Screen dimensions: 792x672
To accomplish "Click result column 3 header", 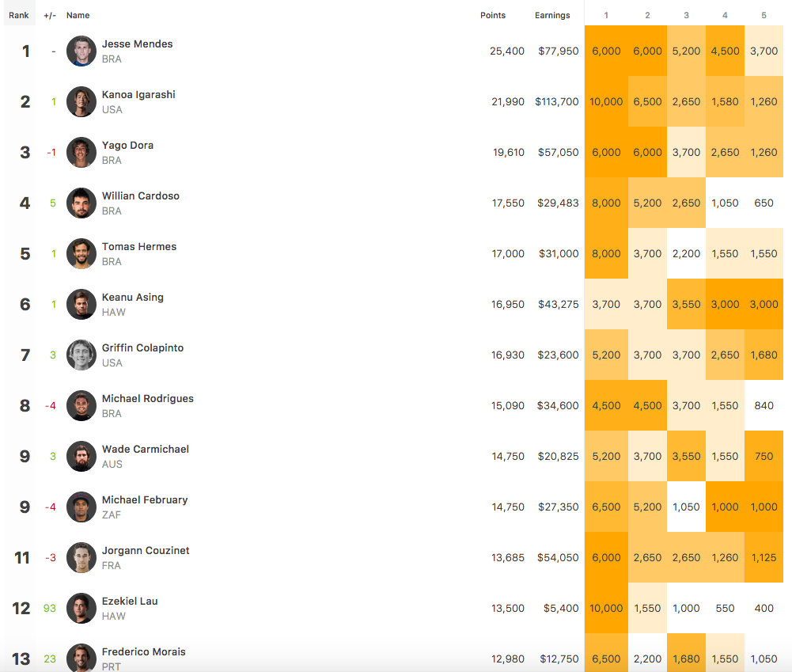I will [686, 15].
